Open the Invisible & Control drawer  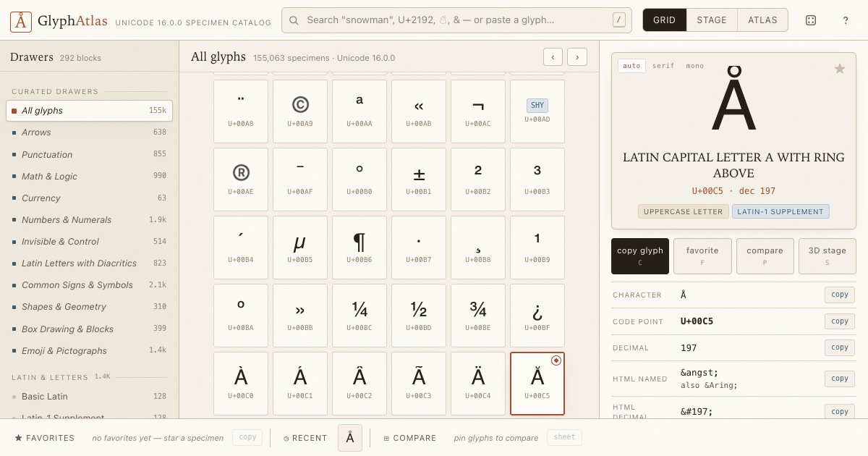click(90, 241)
